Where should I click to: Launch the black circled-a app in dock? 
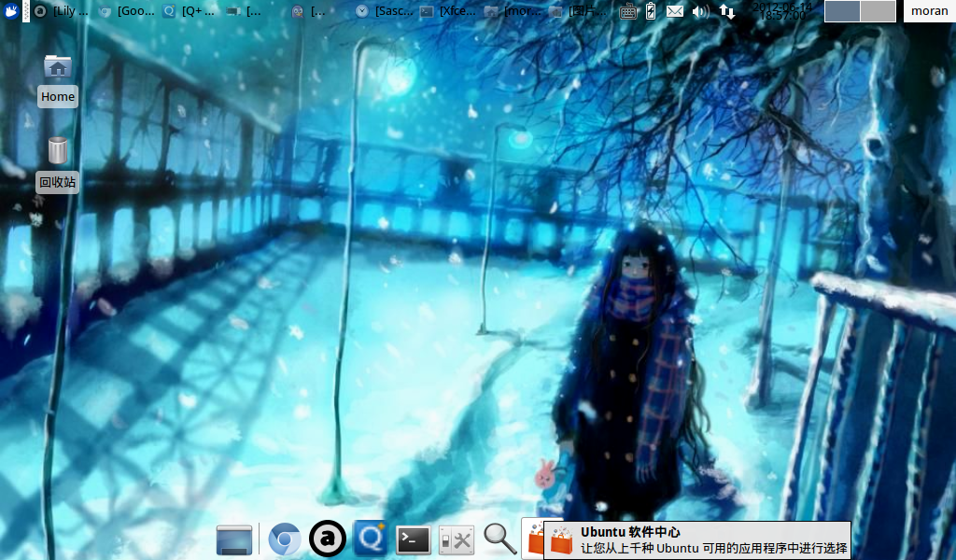(x=328, y=539)
